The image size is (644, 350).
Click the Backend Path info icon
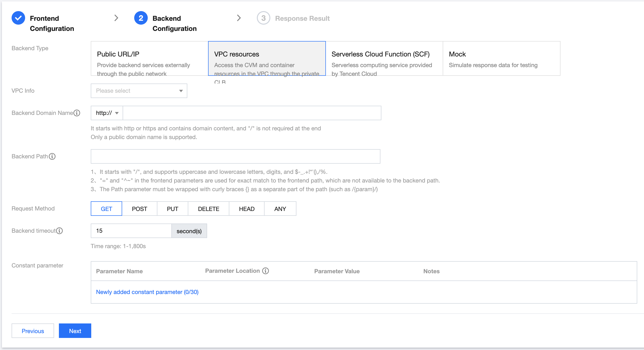click(x=52, y=156)
